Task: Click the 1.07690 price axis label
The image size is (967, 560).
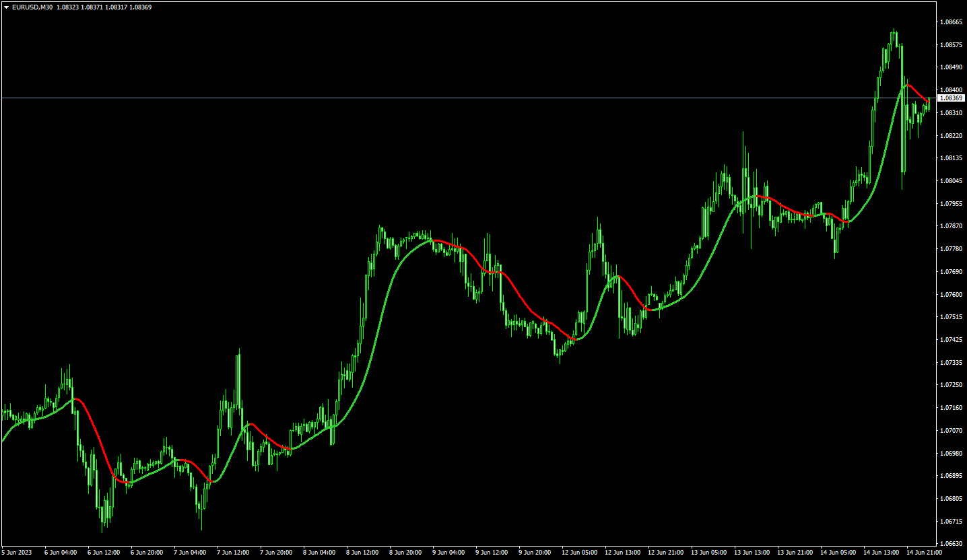Action: coord(951,272)
